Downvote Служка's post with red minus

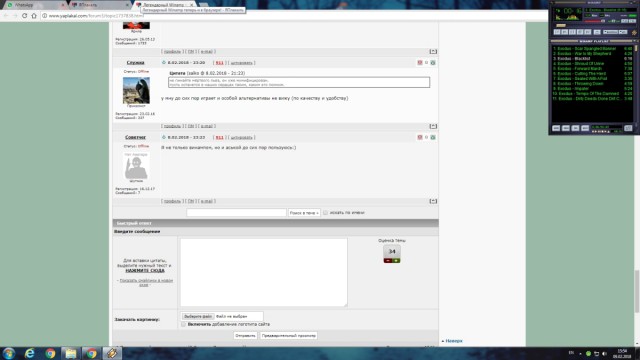click(420, 62)
